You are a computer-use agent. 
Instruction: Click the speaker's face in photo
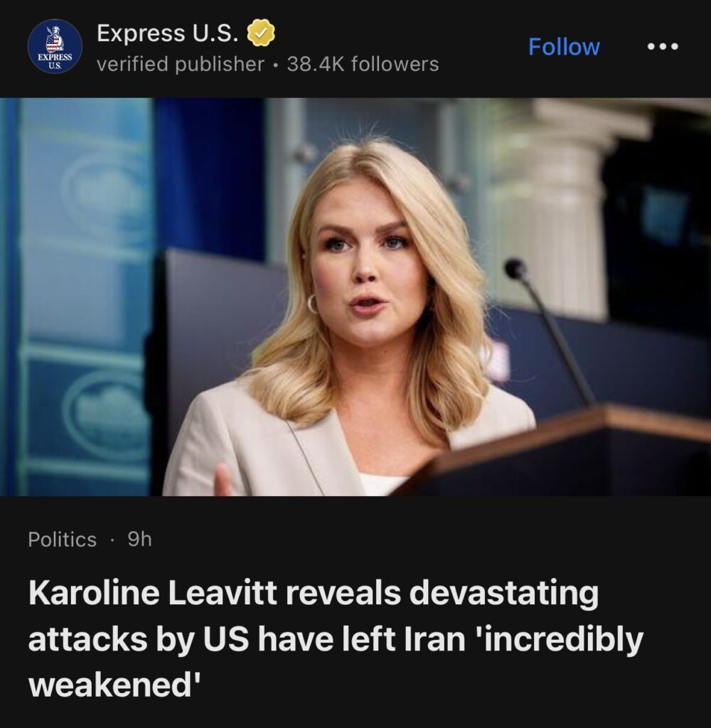click(367, 275)
